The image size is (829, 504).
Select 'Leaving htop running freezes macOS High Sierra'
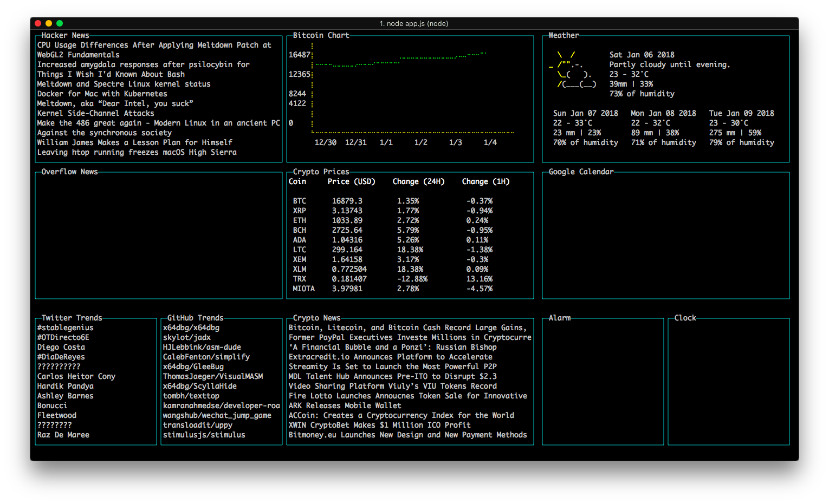[x=137, y=152]
